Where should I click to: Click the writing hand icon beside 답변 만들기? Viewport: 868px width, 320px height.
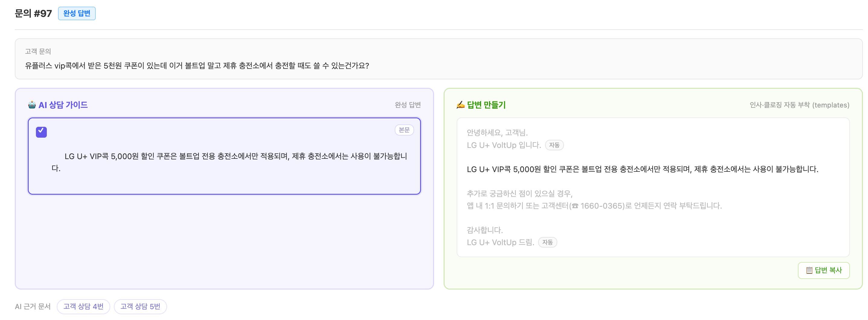pos(460,105)
